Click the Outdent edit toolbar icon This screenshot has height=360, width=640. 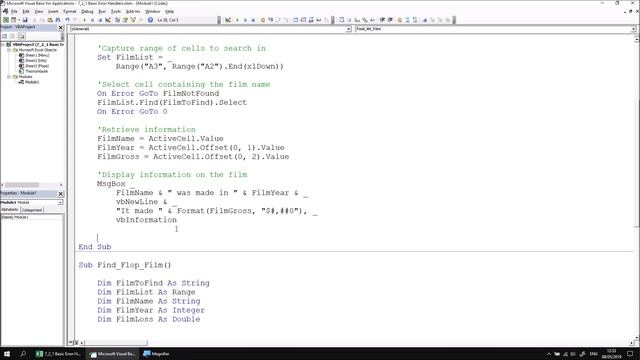(x=390, y=20)
